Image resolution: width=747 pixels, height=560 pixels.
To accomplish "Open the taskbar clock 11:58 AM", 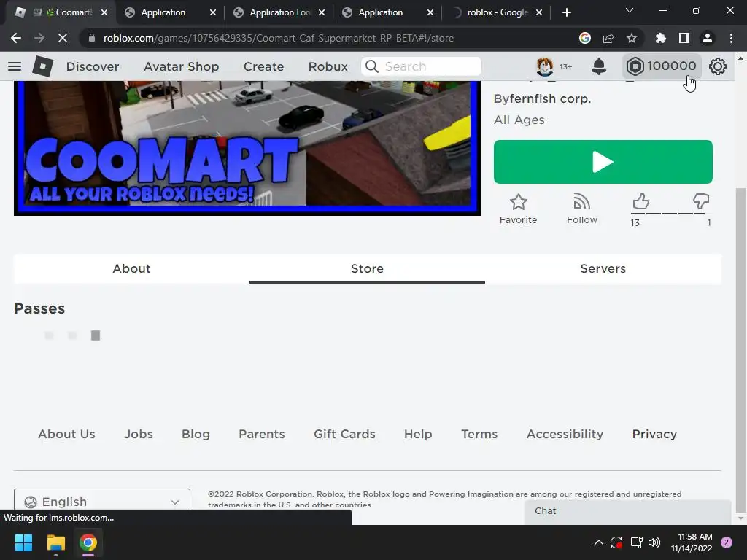I will (692, 542).
